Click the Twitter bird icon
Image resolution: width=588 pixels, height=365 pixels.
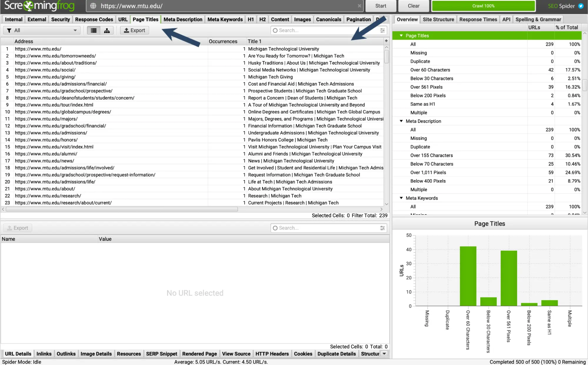pos(581,6)
